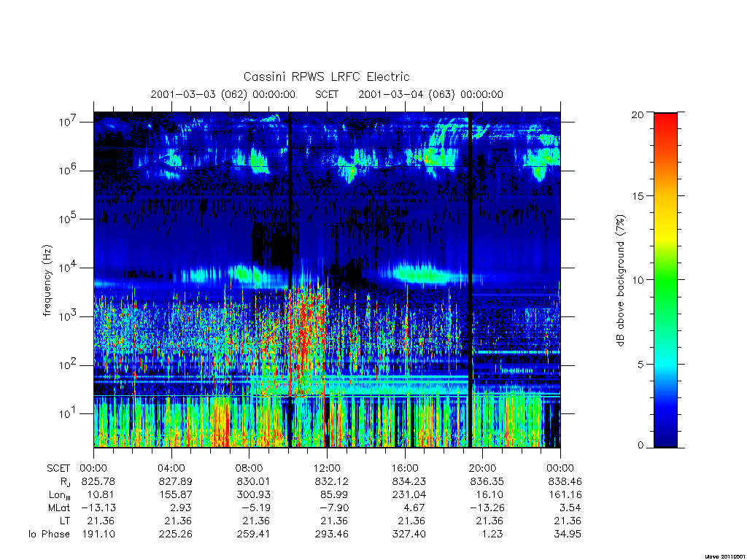Click the longitude value '300.93'
The image size is (747, 560).
click(253, 495)
